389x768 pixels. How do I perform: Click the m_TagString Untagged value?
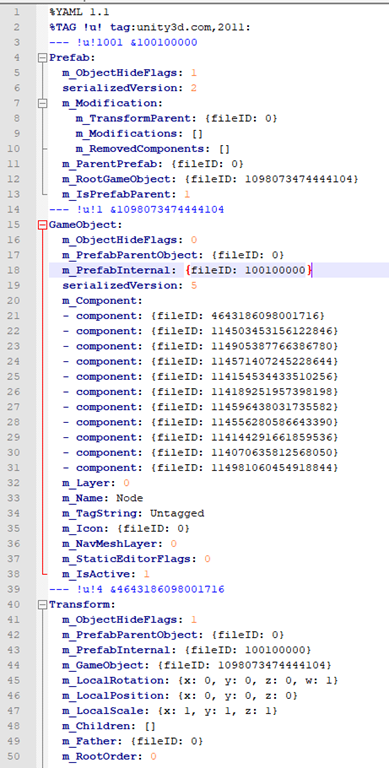[x=177, y=513]
